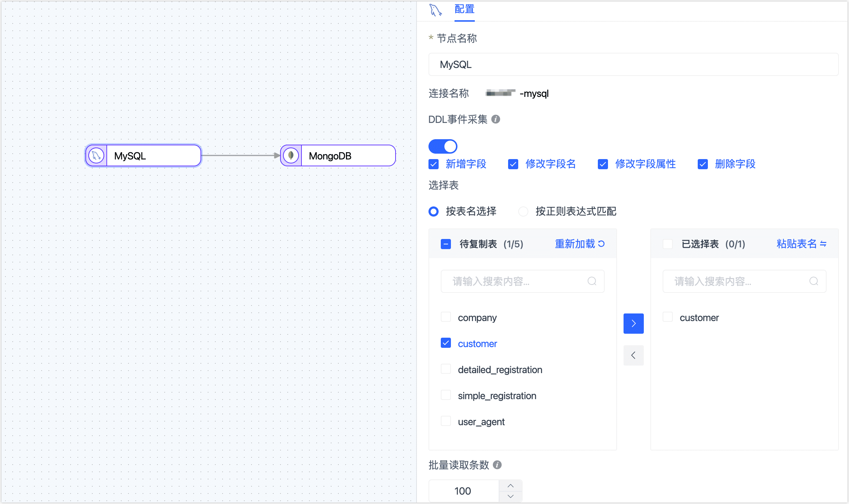
Task: Decrease batch read count with down arrow
Action: [x=510, y=496]
